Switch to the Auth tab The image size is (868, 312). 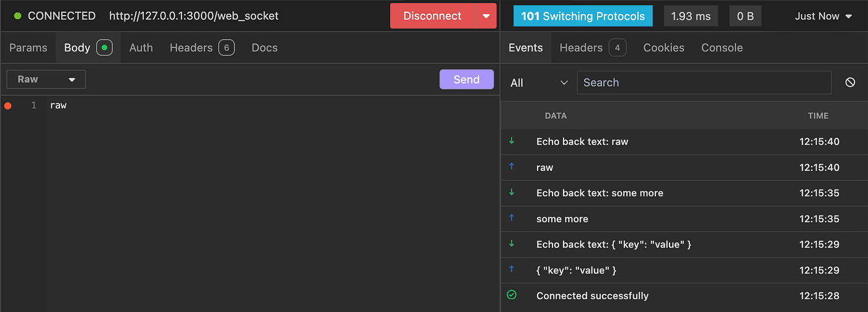(x=141, y=48)
